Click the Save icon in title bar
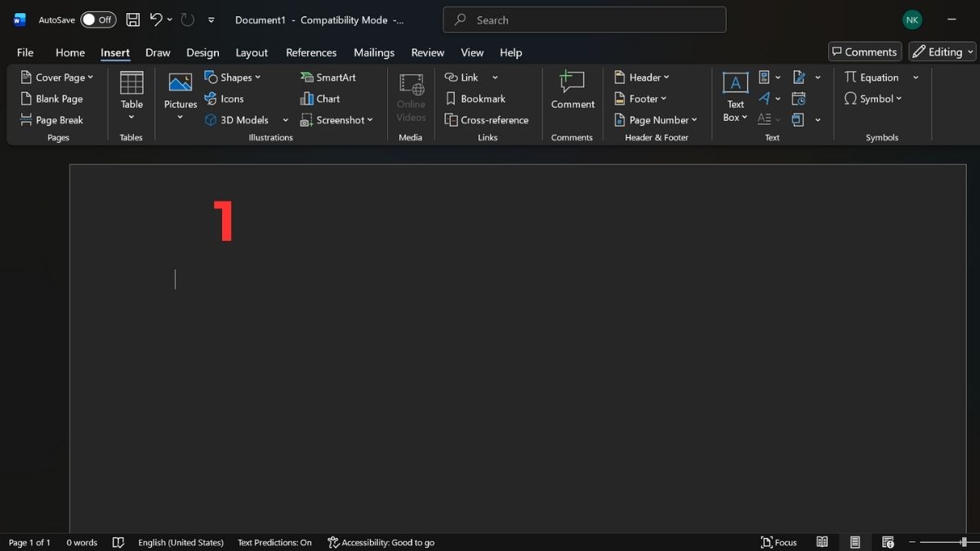This screenshot has width=980, height=551. click(x=133, y=20)
